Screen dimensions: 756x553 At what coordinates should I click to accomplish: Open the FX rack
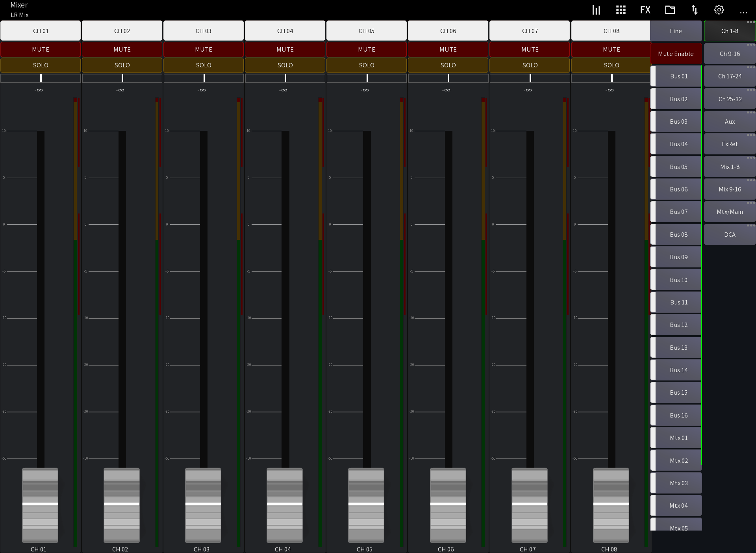pyautogui.click(x=645, y=9)
